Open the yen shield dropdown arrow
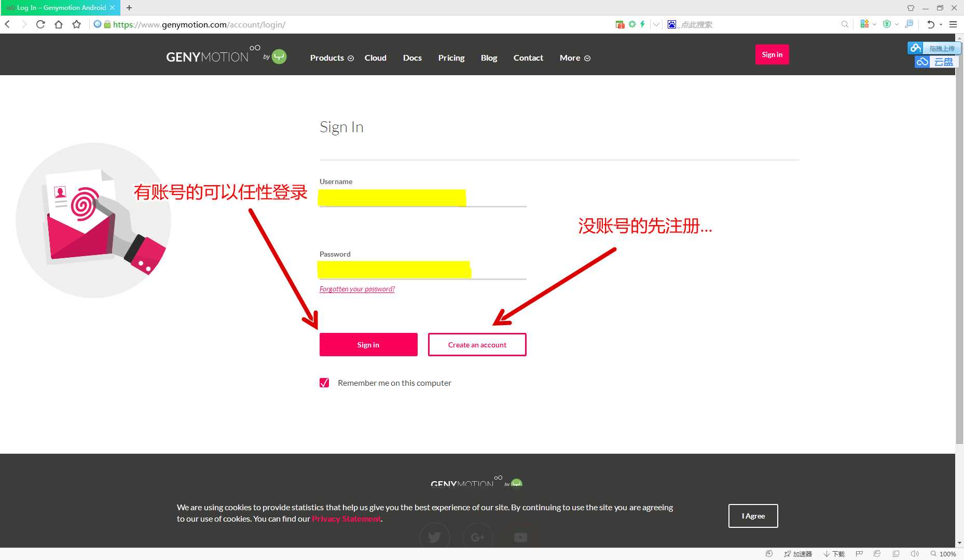Image resolution: width=964 pixels, height=560 pixels. point(897,24)
